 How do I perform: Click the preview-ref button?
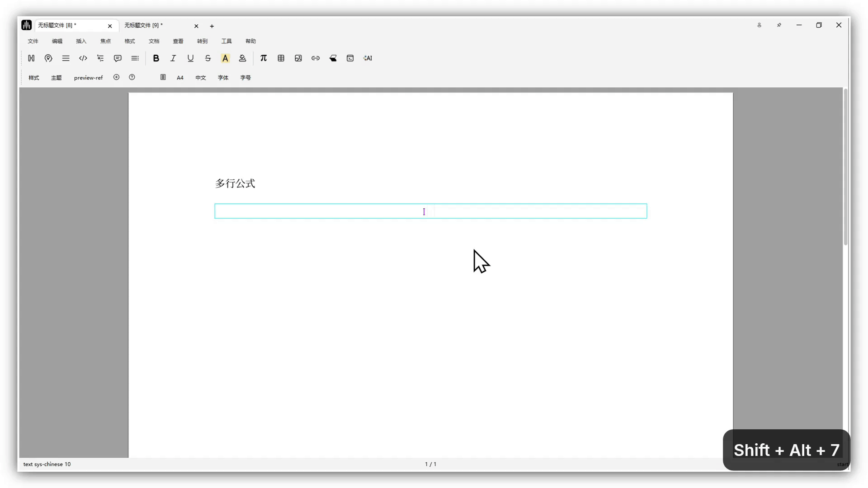(88, 78)
